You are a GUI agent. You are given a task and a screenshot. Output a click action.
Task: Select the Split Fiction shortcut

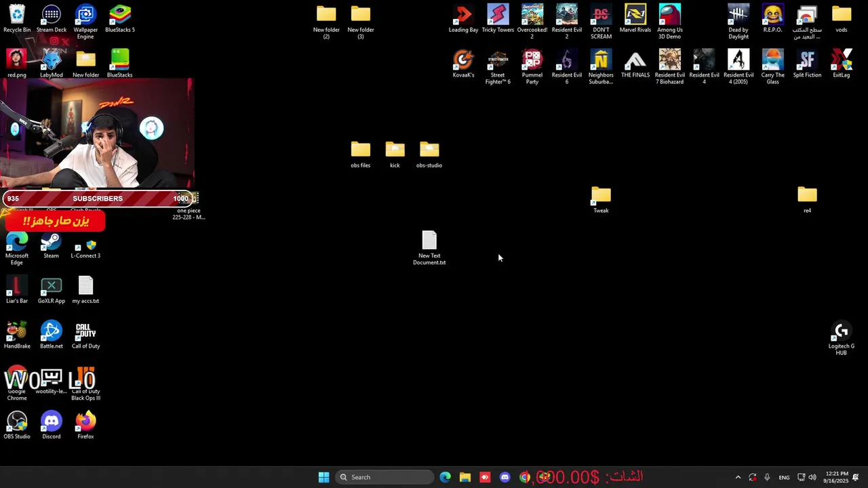click(807, 64)
